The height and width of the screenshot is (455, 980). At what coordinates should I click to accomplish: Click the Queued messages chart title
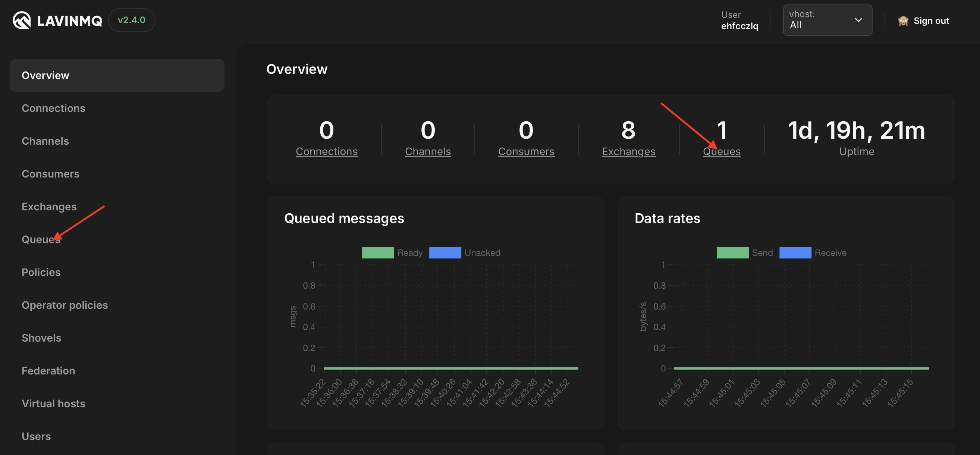pyautogui.click(x=344, y=219)
